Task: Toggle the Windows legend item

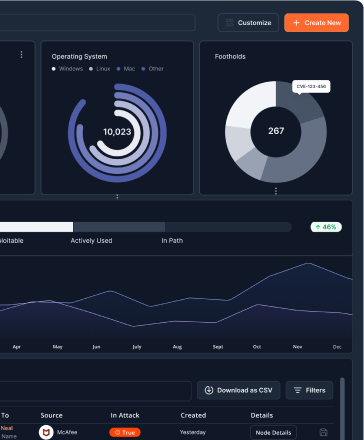Action: (67, 69)
